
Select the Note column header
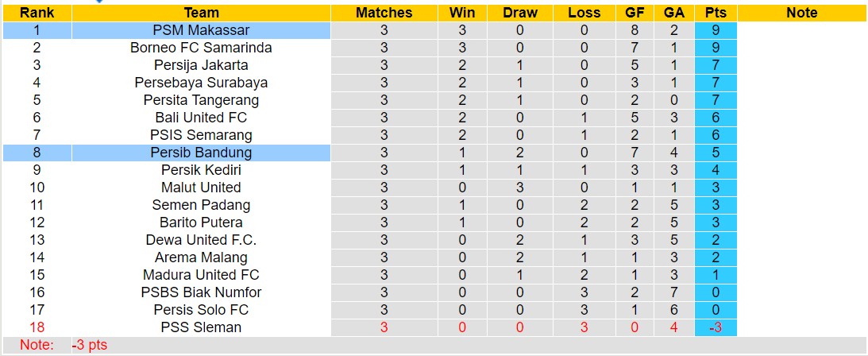pos(801,13)
